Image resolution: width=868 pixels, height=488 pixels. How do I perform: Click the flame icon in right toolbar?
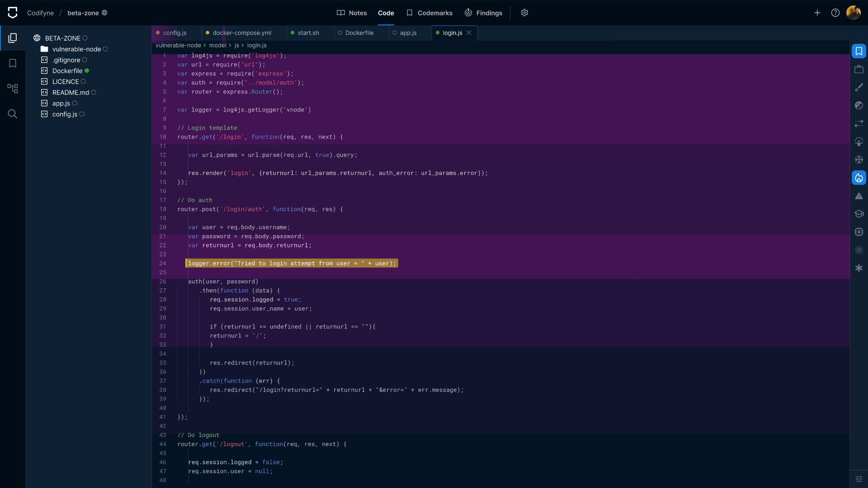click(859, 178)
